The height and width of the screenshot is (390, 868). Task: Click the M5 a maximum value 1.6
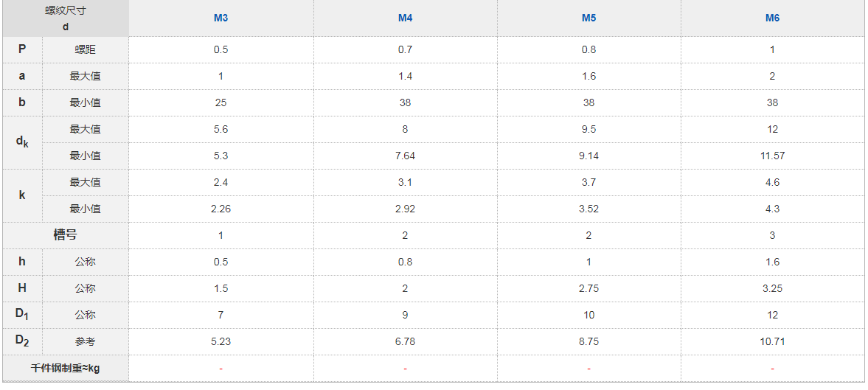(x=588, y=76)
